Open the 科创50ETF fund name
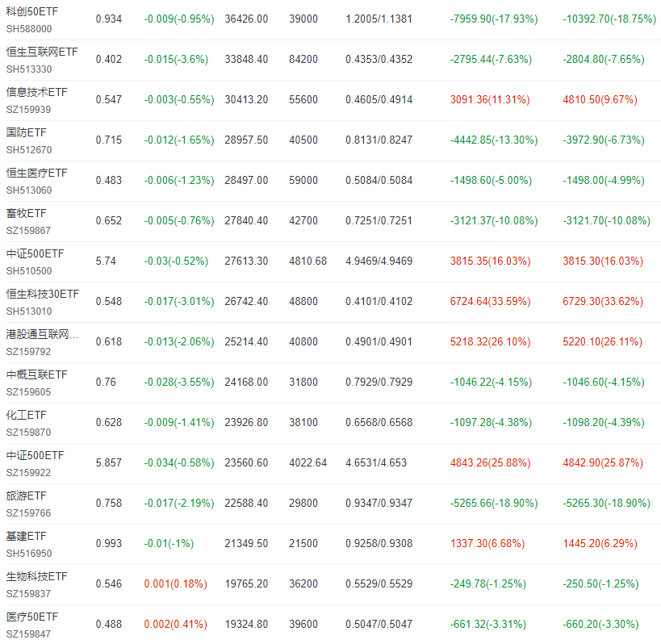Image resolution: width=661 pixels, height=644 pixels. tap(32, 12)
